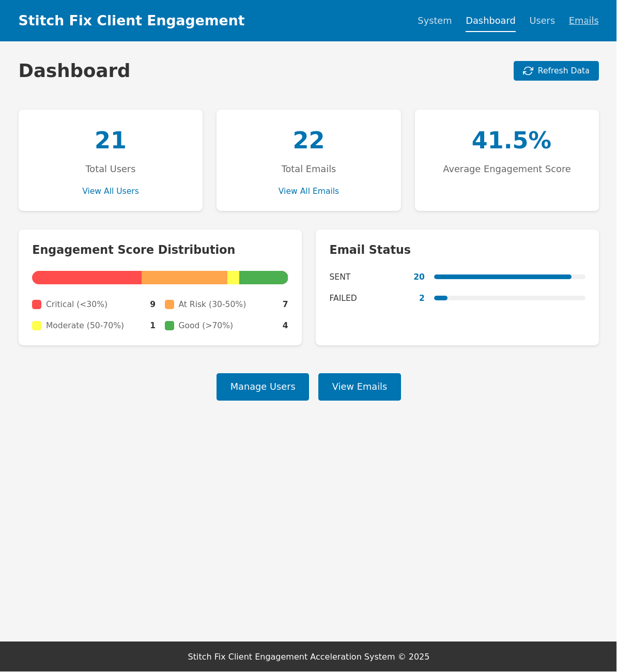Click the Moderate count of 1
617x672 pixels.
click(x=152, y=326)
